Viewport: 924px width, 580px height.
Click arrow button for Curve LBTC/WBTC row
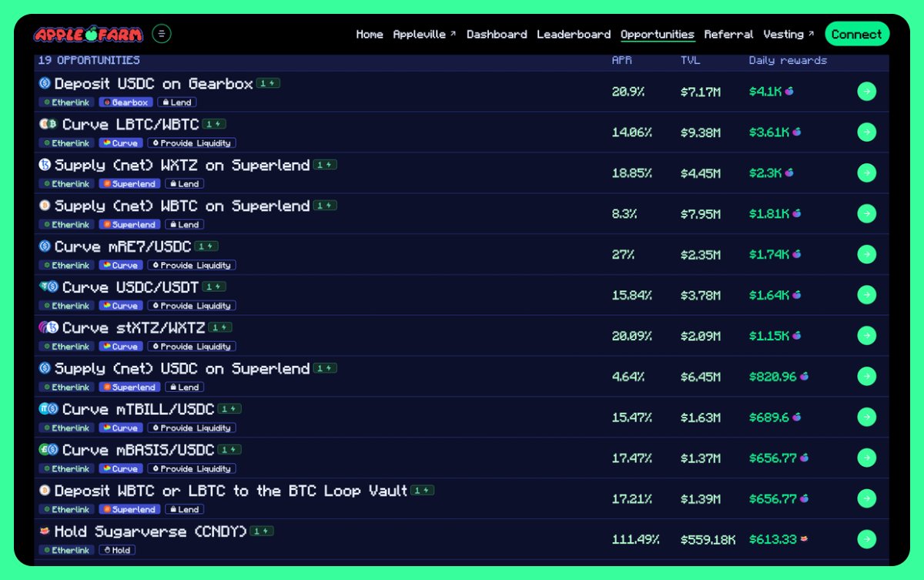click(x=866, y=132)
